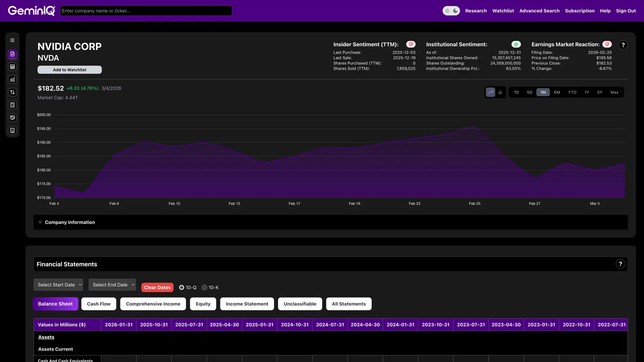Open the Select Start Date dropdown
The height and width of the screenshot is (362, 644).
[x=58, y=285]
